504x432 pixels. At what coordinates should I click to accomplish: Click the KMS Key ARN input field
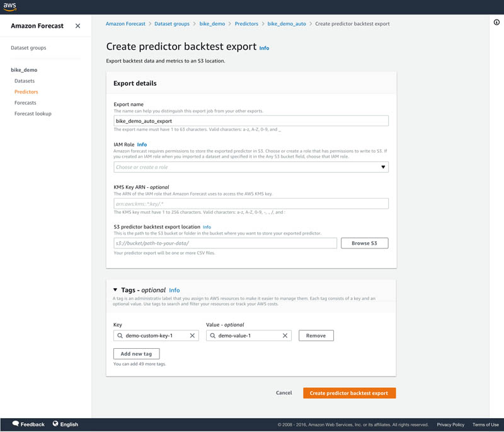251,204
